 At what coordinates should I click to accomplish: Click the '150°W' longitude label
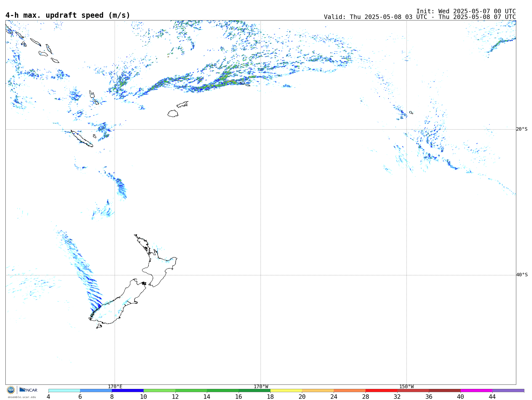click(406, 387)
